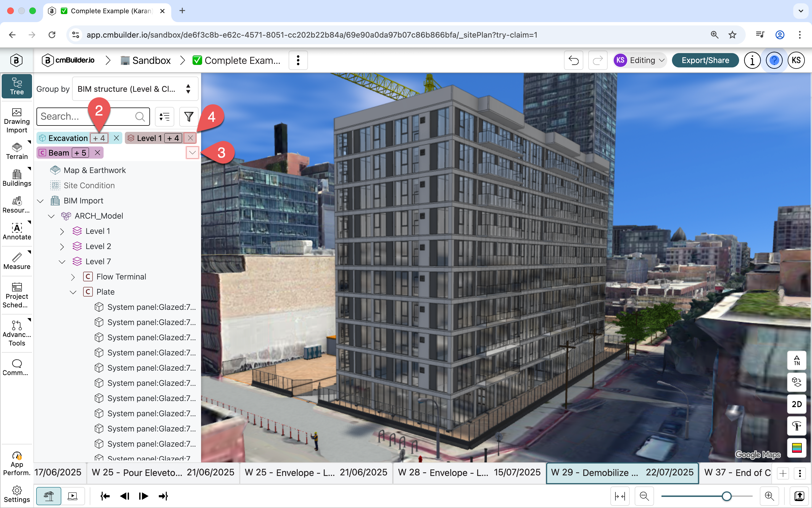Remove the Level 1 filter chip
This screenshot has width=812, height=508.
pyautogui.click(x=190, y=138)
